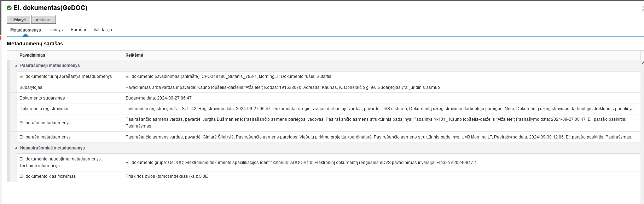Viewport: 644px width, 204px height.
Task: Select the El. dokumento klasifikavimas row
Action: pyautogui.click(x=47, y=176)
